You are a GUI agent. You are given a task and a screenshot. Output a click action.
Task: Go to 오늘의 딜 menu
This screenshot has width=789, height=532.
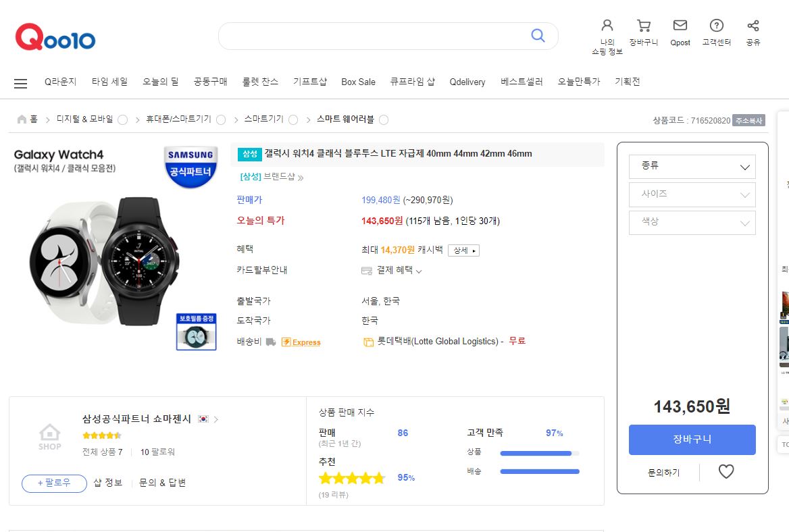(161, 82)
